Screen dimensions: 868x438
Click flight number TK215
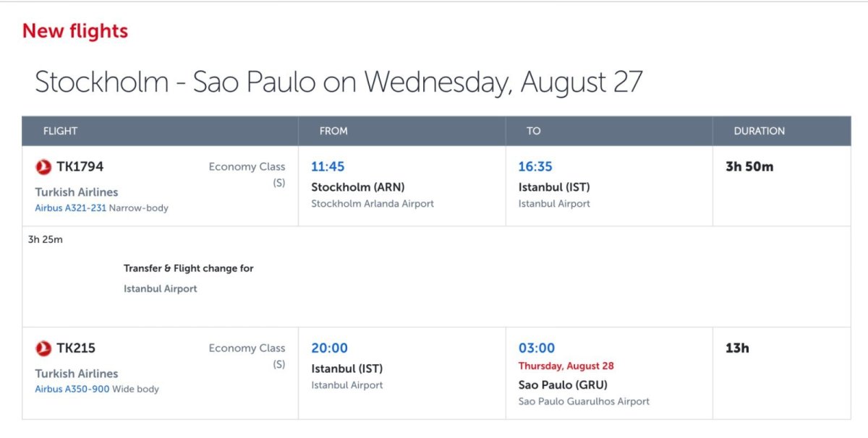coord(76,348)
